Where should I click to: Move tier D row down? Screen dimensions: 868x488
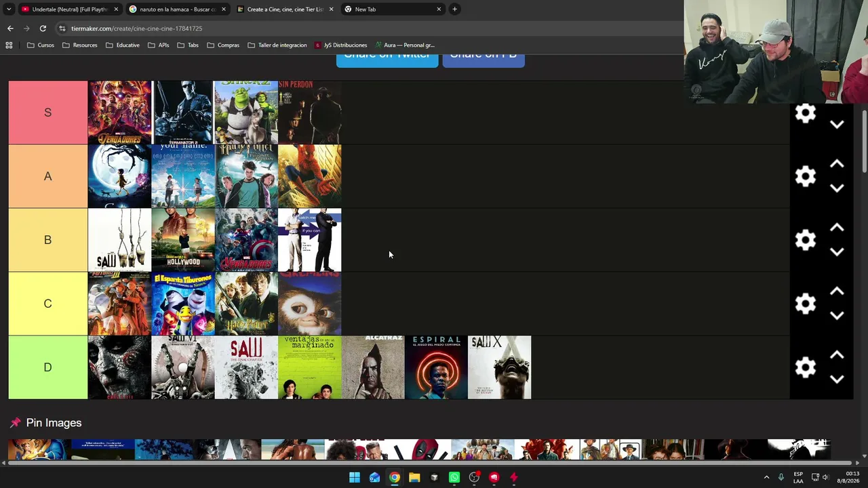tap(837, 380)
